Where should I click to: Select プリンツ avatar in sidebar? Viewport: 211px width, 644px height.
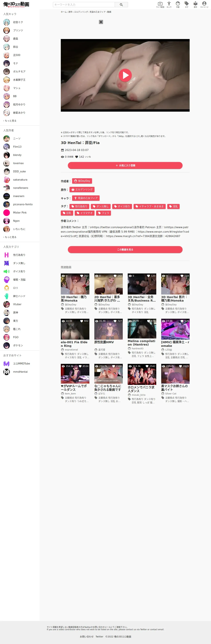(x=7, y=30)
